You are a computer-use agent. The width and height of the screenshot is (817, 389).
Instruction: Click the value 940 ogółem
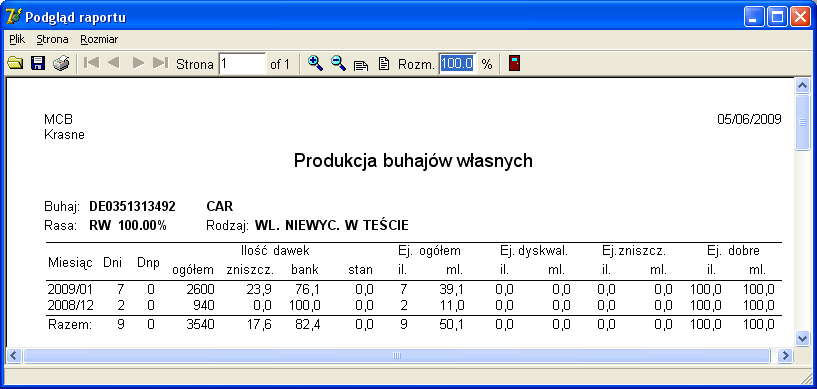pyautogui.click(x=204, y=305)
